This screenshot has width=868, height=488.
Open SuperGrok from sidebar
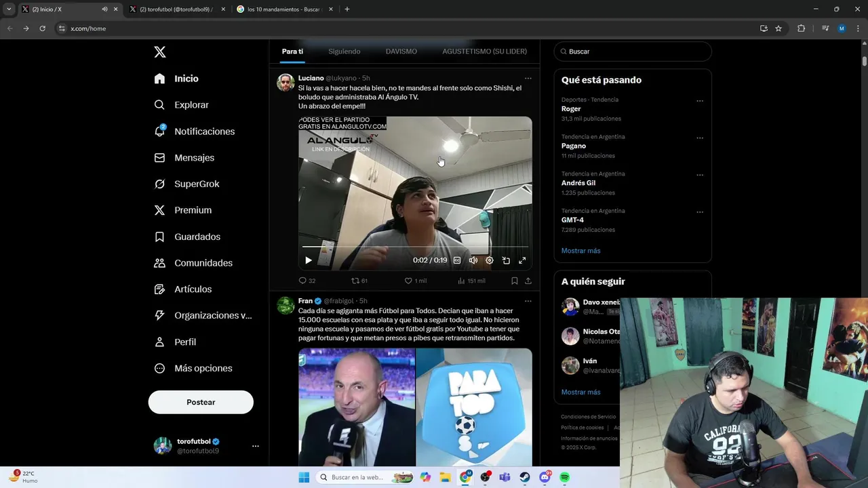186,184
